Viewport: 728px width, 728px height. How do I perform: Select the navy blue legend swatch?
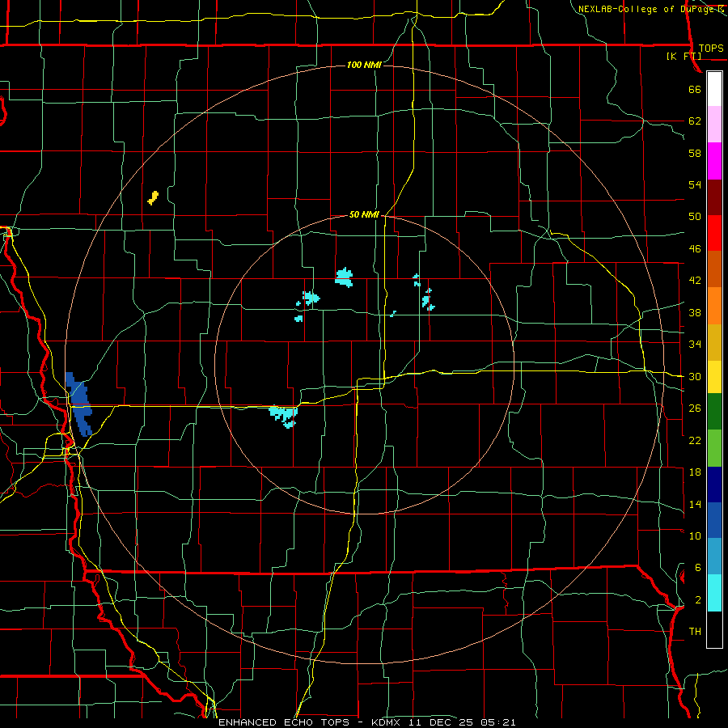click(714, 485)
